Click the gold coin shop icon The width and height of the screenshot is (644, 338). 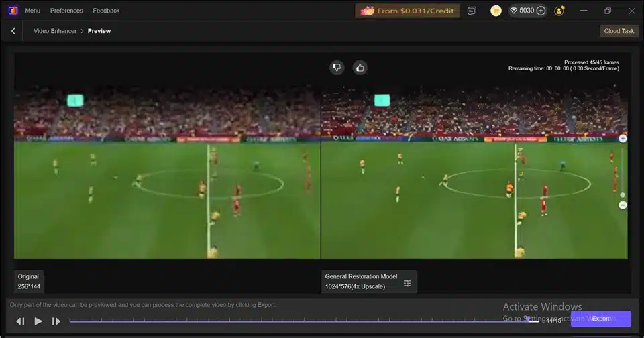(496, 11)
